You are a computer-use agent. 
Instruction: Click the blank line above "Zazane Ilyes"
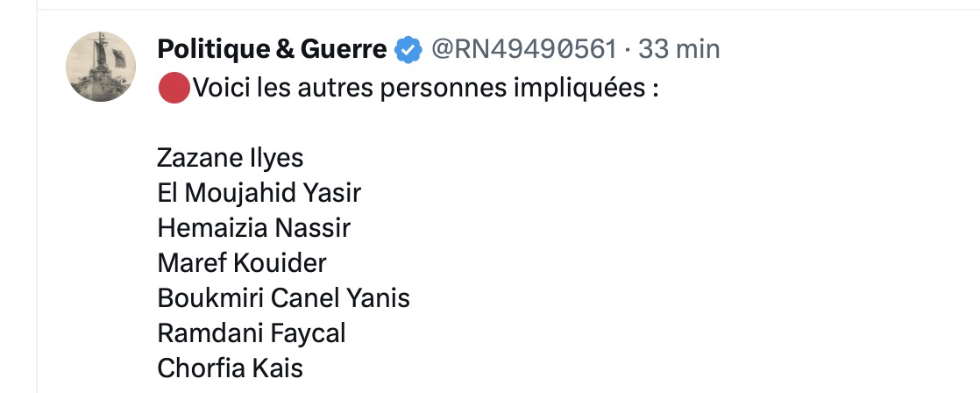(351, 124)
